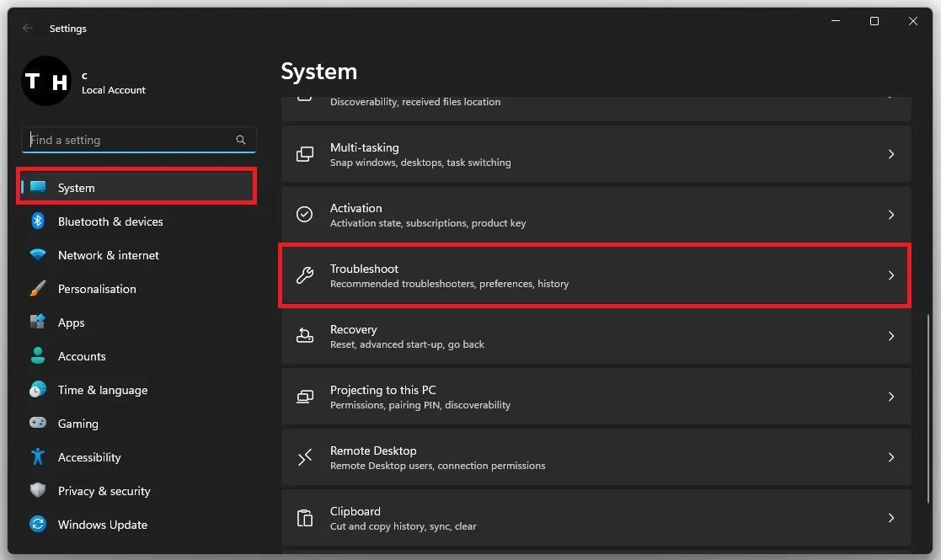Click the Gaming controller icon
This screenshot has width=941, height=560.
(x=38, y=423)
